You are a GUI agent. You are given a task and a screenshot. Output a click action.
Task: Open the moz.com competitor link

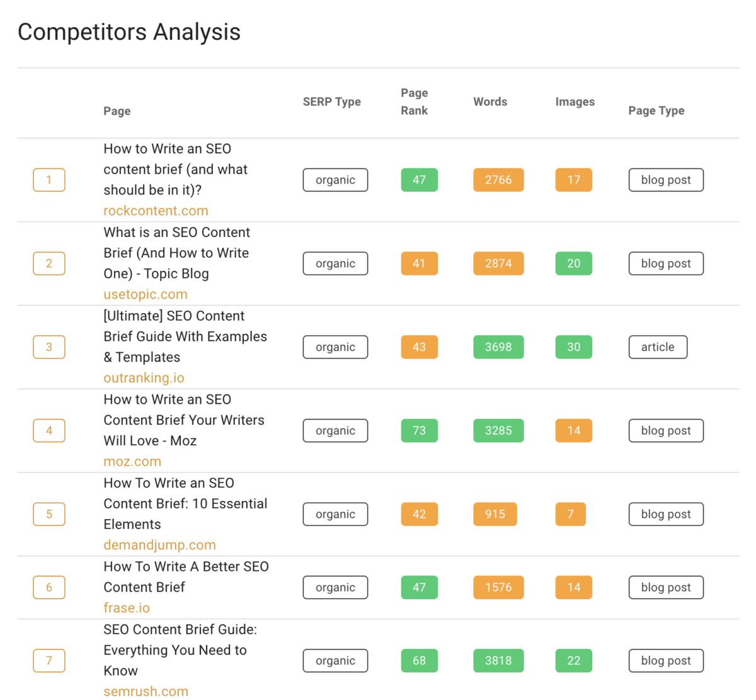pos(132,461)
